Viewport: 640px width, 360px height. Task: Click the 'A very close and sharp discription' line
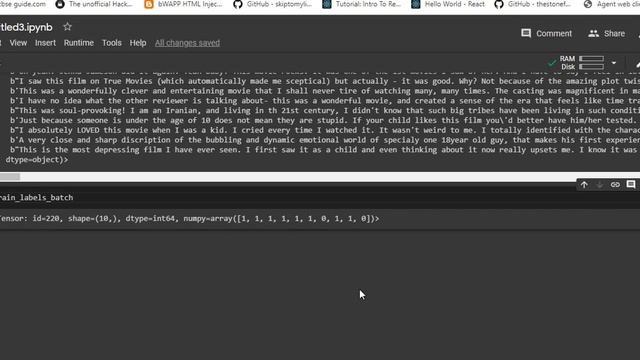325,140
